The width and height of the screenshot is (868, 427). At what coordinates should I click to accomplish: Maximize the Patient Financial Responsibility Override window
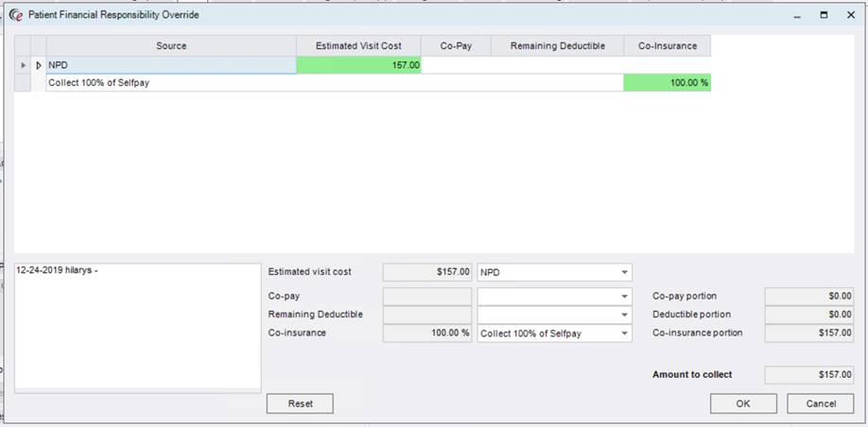(824, 15)
